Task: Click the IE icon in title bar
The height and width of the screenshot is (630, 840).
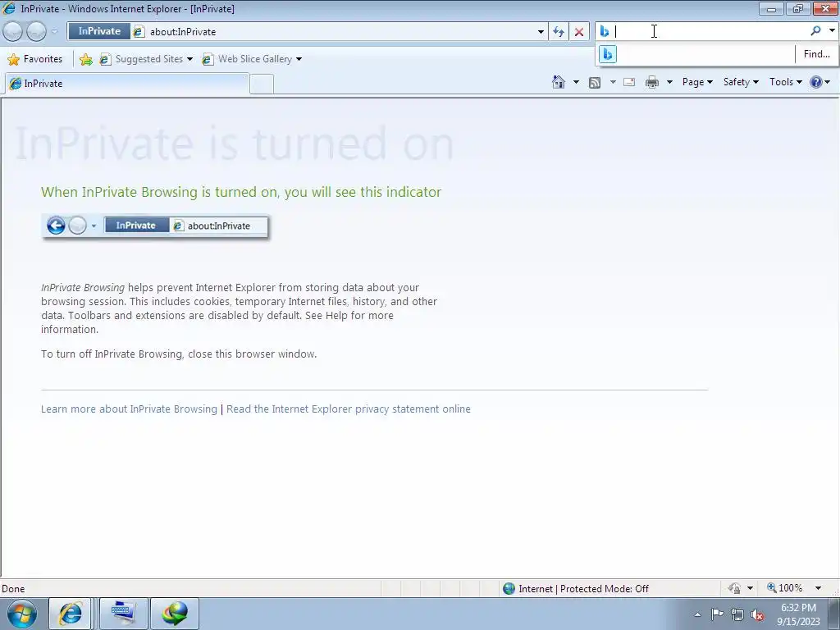Action: pos(9,8)
